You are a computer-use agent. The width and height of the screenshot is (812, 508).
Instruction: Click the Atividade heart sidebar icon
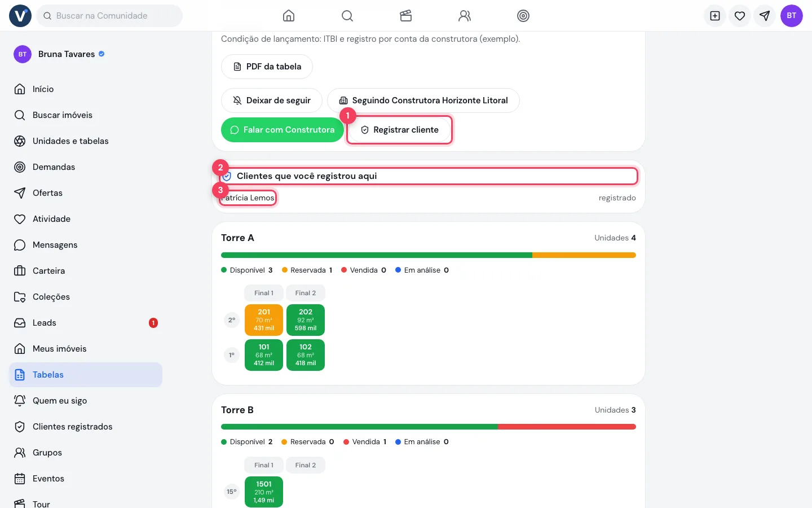(20, 219)
